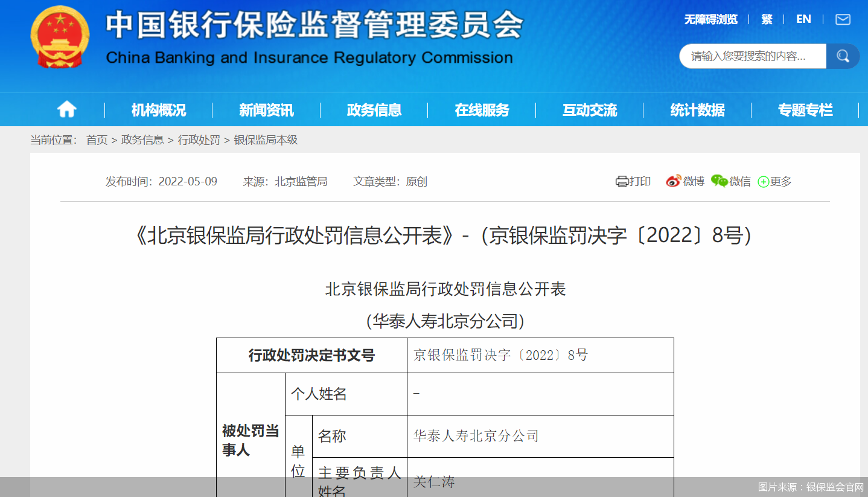Open the 在线服务 menu

point(481,109)
